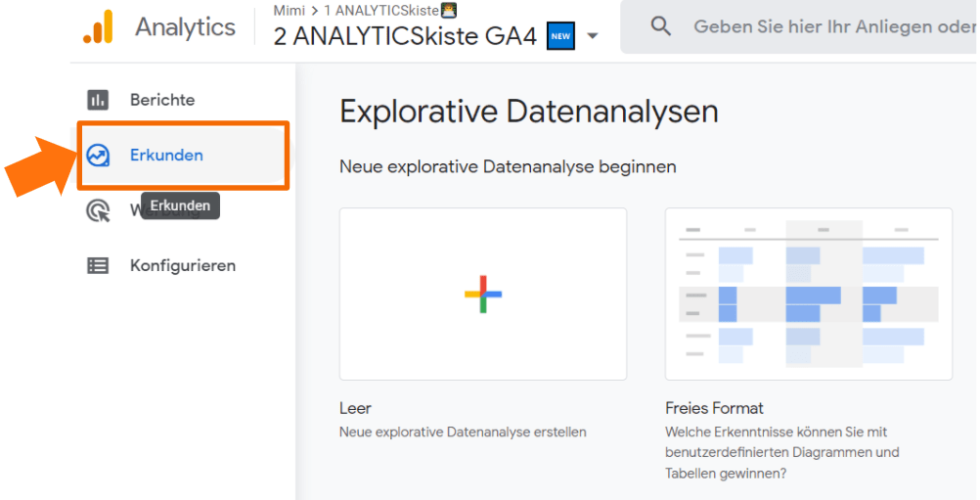The width and height of the screenshot is (980, 500).
Task: Open the Werbung advertising target icon
Action: [x=98, y=210]
